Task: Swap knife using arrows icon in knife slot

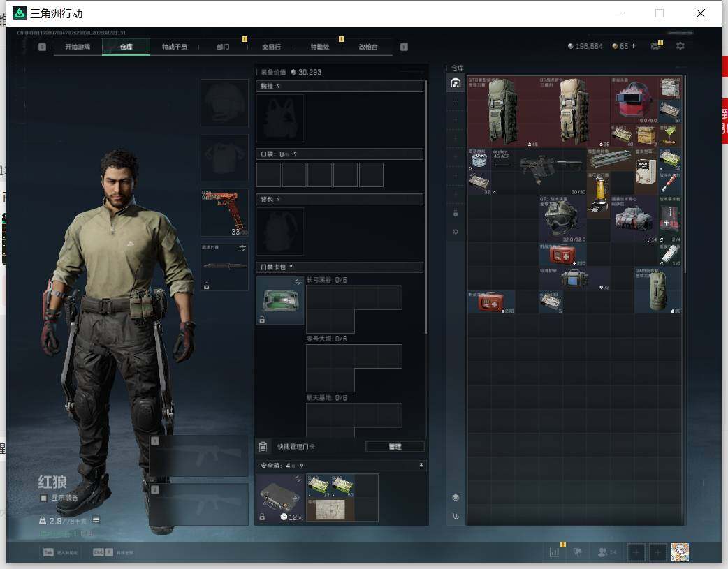Action: [x=242, y=249]
